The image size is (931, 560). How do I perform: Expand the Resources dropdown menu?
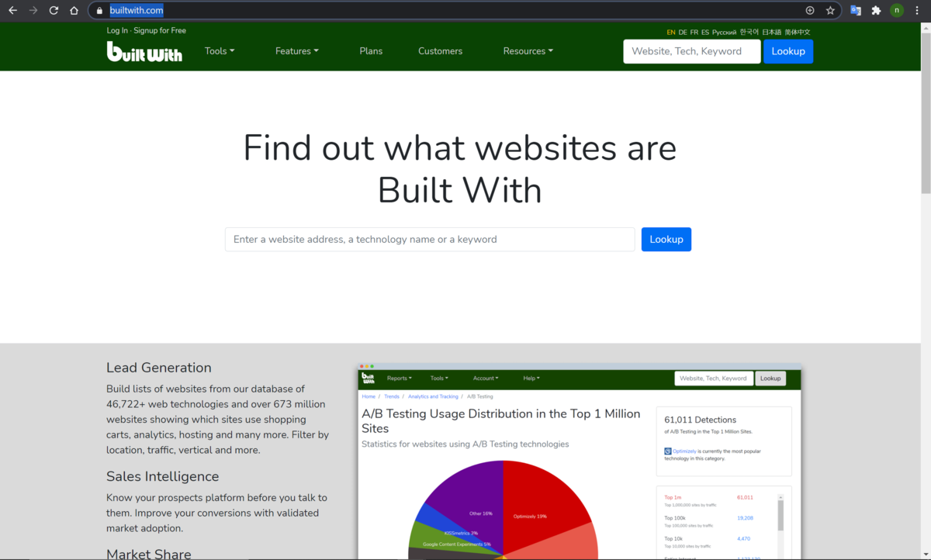tap(528, 51)
